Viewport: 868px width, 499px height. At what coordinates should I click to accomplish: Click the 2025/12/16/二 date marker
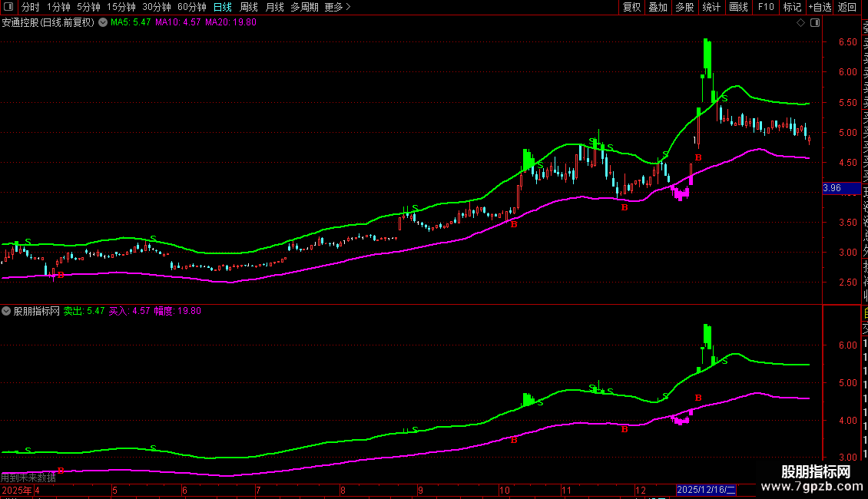pos(707,490)
